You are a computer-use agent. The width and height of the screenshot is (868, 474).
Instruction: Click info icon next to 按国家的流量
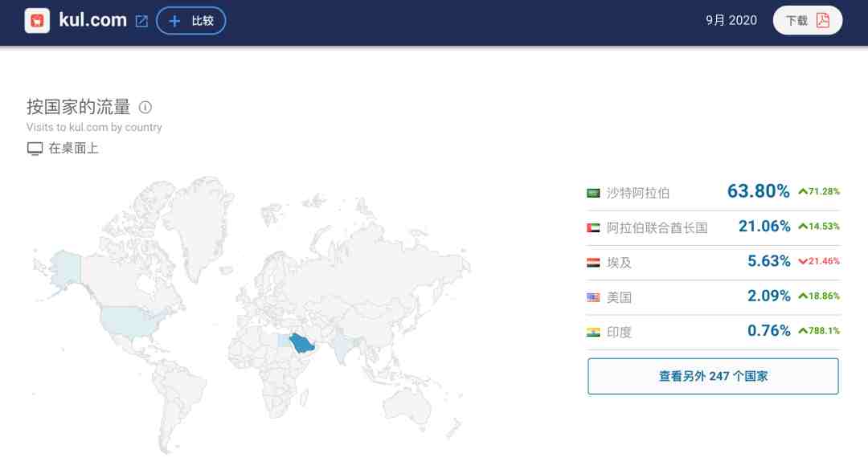(x=145, y=108)
